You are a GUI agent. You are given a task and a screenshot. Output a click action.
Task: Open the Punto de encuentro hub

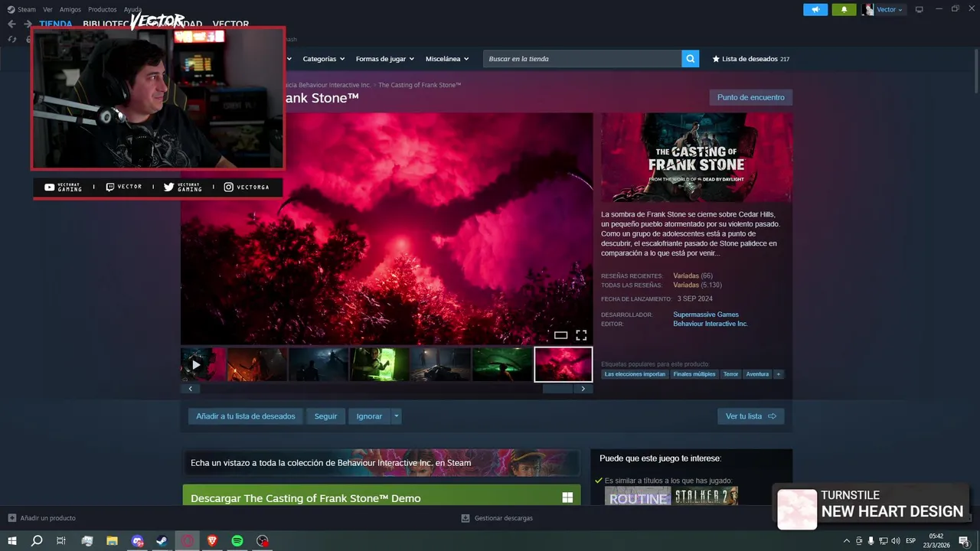pos(751,97)
